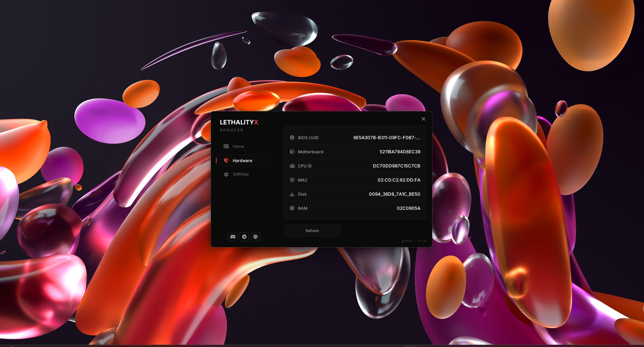Select the CPU ID value DC70DD987C15C7CB

pyautogui.click(x=396, y=166)
